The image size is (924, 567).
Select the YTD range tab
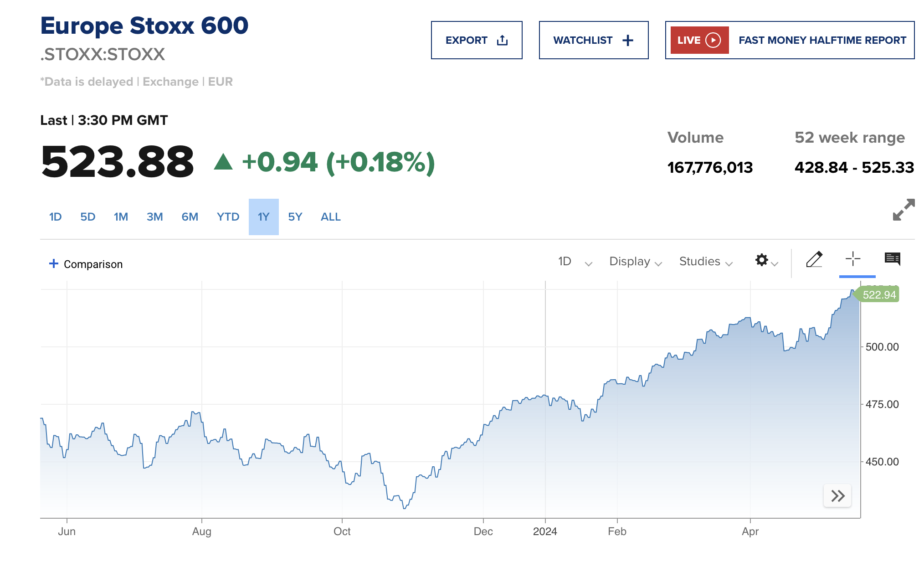pos(228,217)
